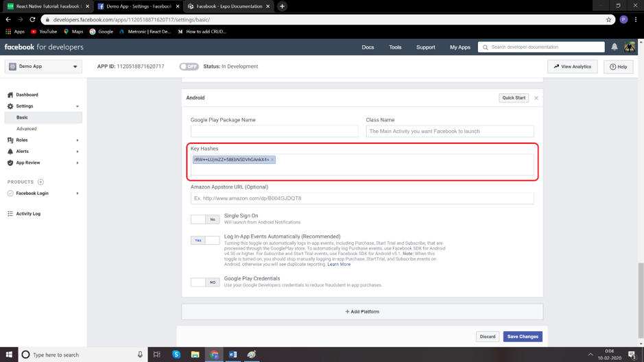Reload the page with refresh icon
Viewport: 644px width, 362px height.
click(32, 19)
